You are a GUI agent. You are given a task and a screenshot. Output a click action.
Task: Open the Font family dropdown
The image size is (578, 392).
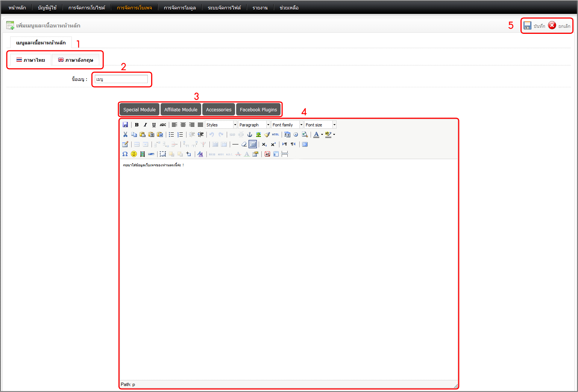(x=287, y=125)
